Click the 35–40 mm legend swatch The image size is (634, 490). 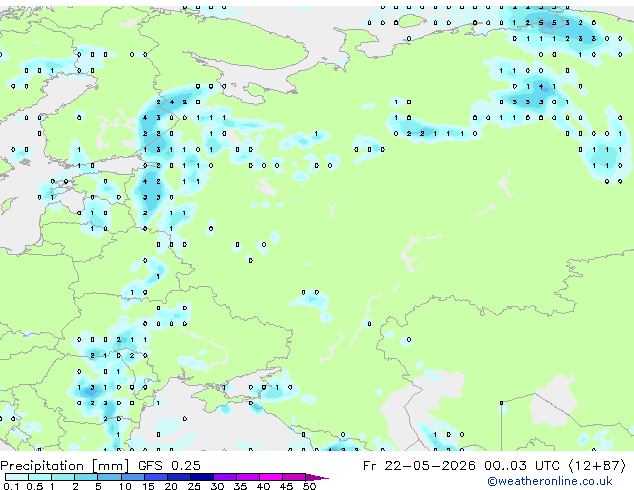247,477
